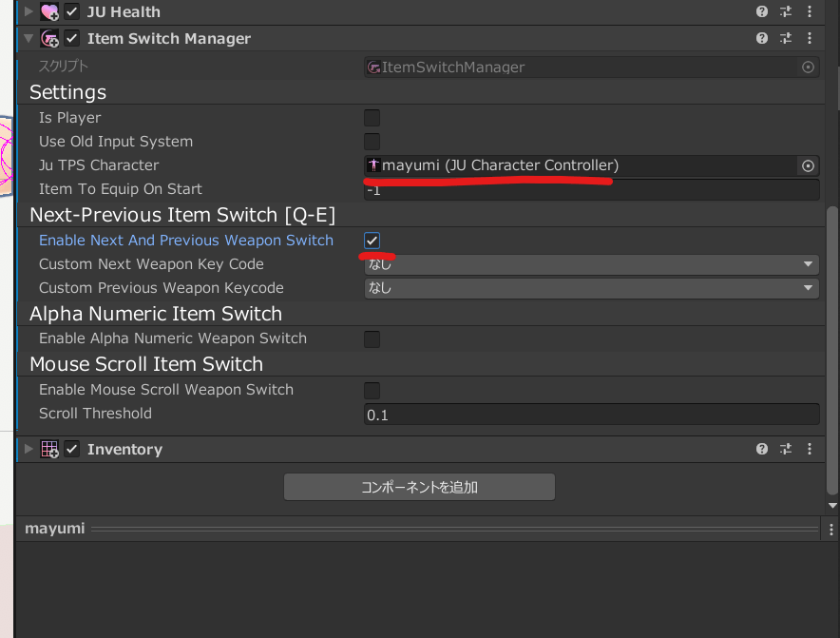Open Custom Previous Weapon Keycode dropdown
Viewport: 840px width, 638px height.
click(x=591, y=288)
